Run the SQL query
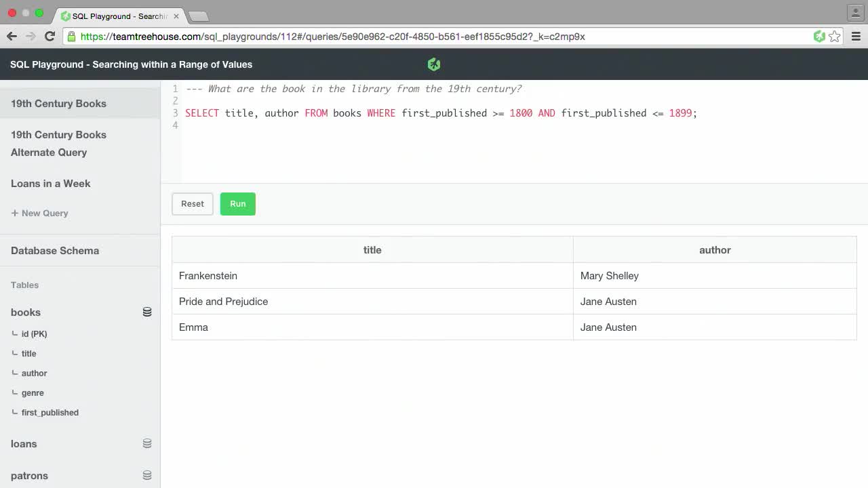Screen dimensions: 868x488 (x=237, y=204)
